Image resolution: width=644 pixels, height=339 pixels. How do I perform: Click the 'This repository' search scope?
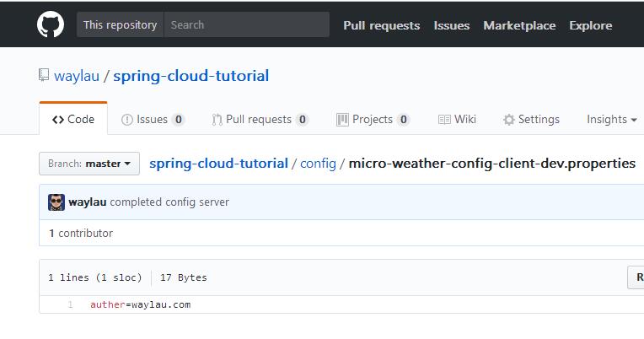pos(120,25)
